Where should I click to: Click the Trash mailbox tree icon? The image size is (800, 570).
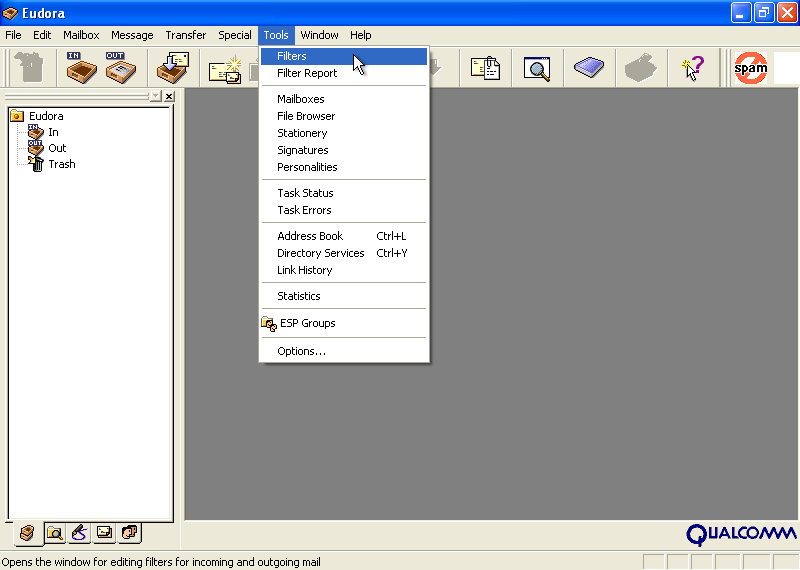pos(36,164)
